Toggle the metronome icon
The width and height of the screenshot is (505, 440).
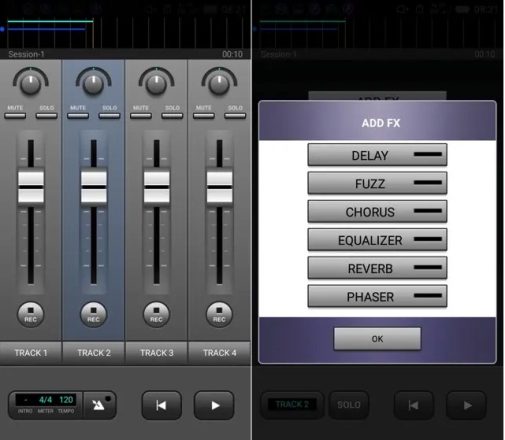(x=99, y=405)
